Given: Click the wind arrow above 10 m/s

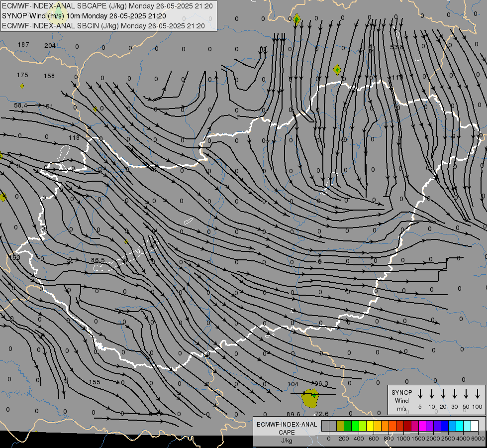Looking at the screenshot, I should 431,393.
